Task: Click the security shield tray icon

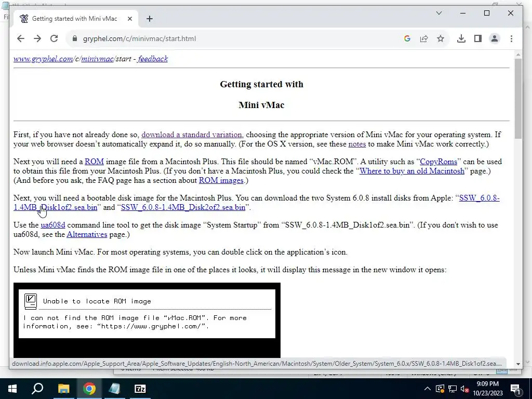Action: click(440, 389)
